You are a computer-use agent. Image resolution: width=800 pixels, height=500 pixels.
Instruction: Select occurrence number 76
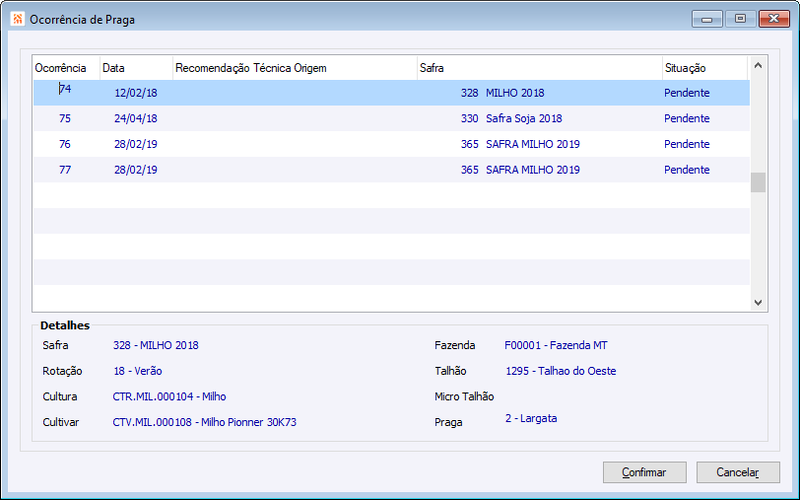pos(65,144)
